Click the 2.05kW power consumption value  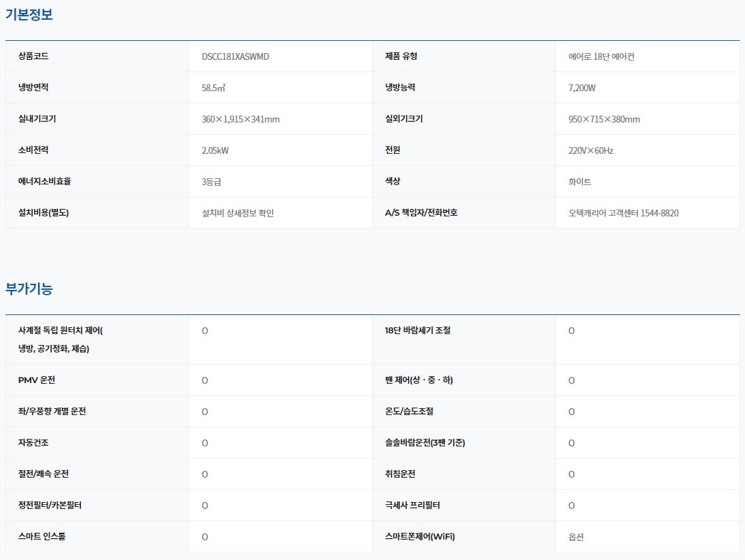pos(215,150)
